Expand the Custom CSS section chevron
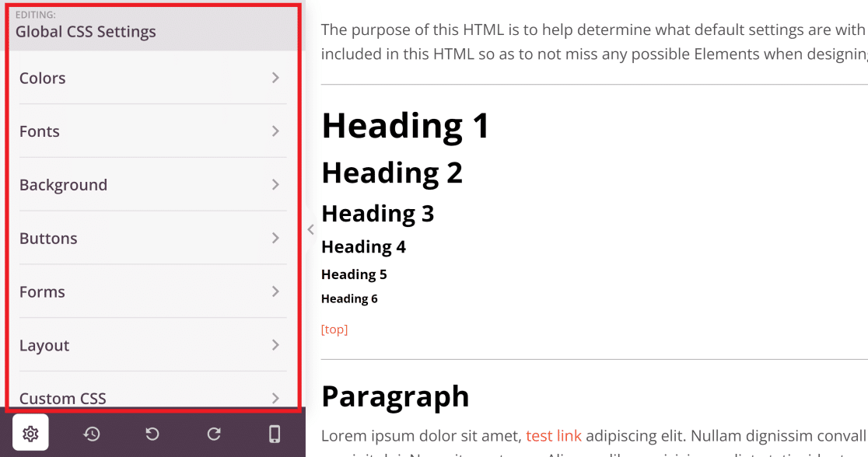The width and height of the screenshot is (868, 457). pyautogui.click(x=275, y=398)
